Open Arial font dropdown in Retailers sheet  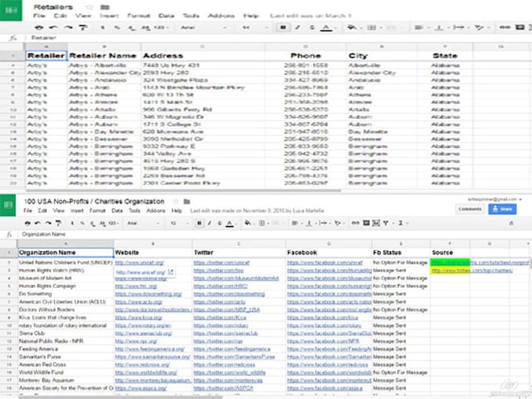[x=203, y=27]
